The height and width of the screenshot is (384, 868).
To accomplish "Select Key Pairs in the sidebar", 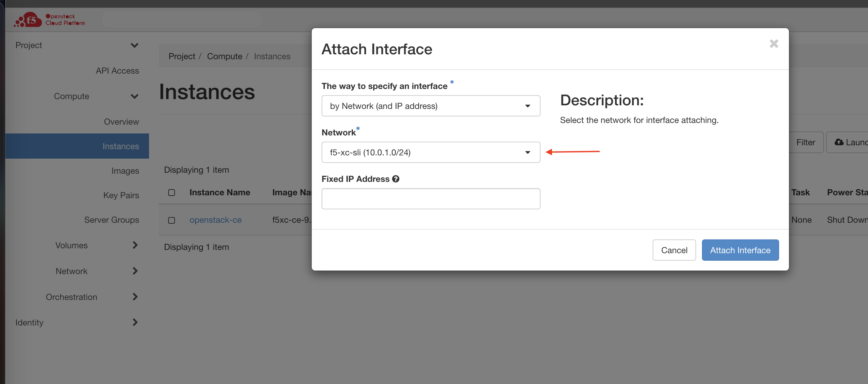I will pyautogui.click(x=121, y=195).
